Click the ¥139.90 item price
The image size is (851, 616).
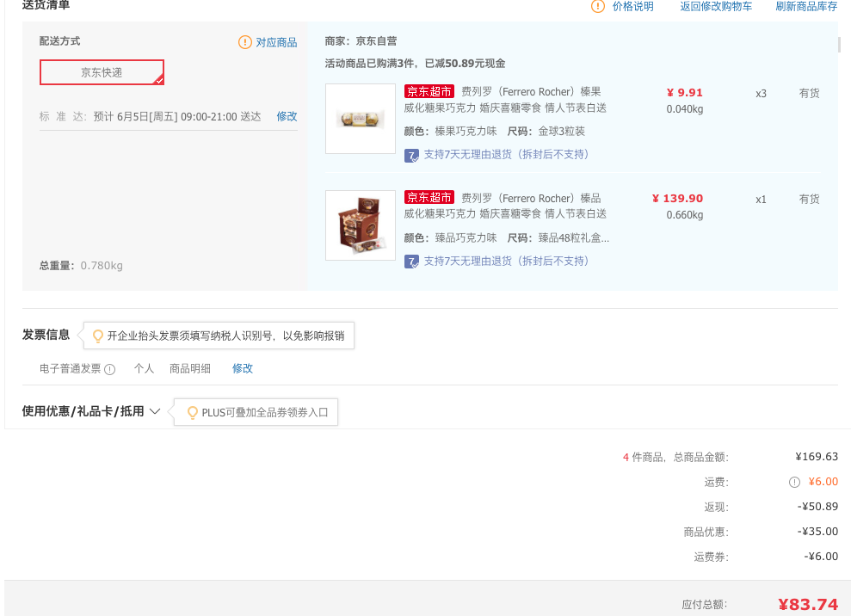678,199
